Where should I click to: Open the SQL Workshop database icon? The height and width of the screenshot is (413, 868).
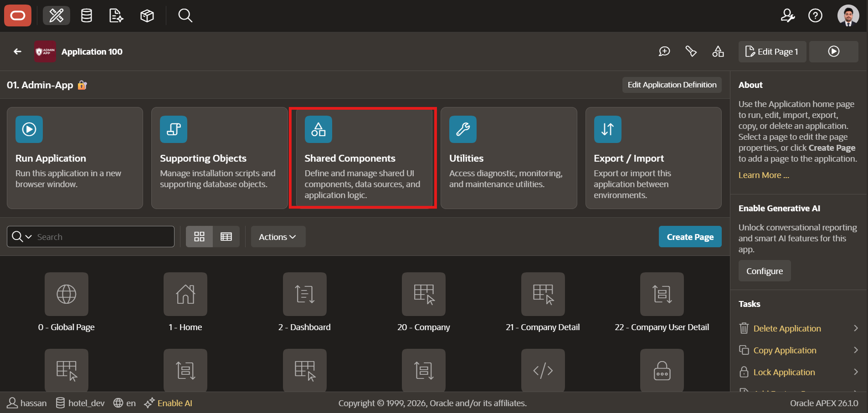point(87,15)
